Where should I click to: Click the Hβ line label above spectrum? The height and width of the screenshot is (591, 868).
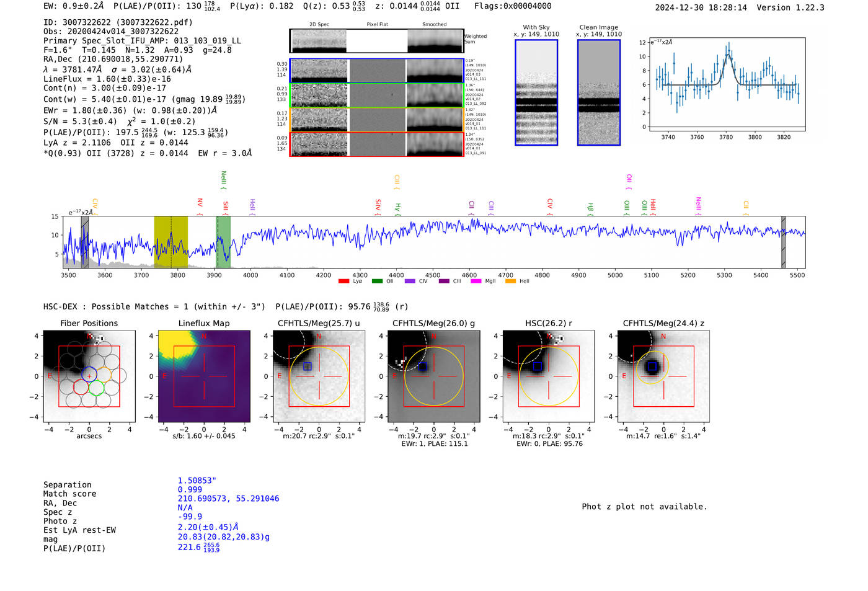pyautogui.click(x=590, y=208)
